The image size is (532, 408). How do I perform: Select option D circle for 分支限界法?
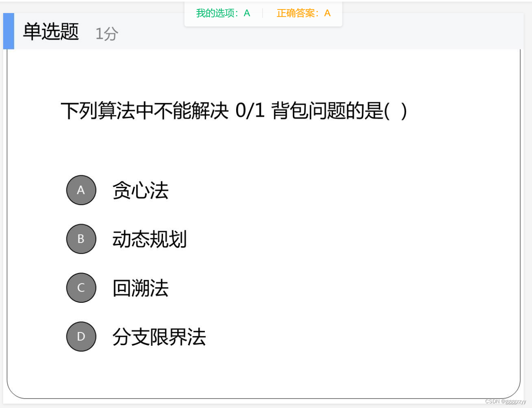[81, 336]
